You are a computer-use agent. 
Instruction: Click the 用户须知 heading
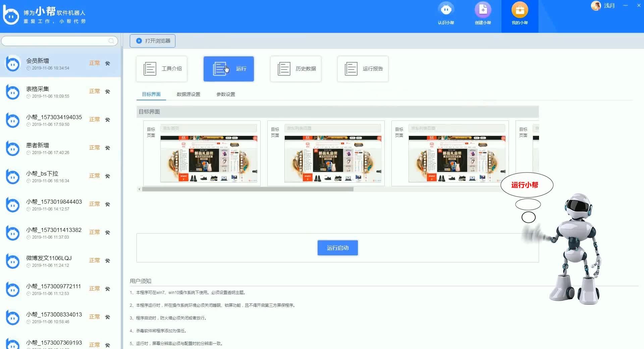pyautogui.click(x=141, y=281)
